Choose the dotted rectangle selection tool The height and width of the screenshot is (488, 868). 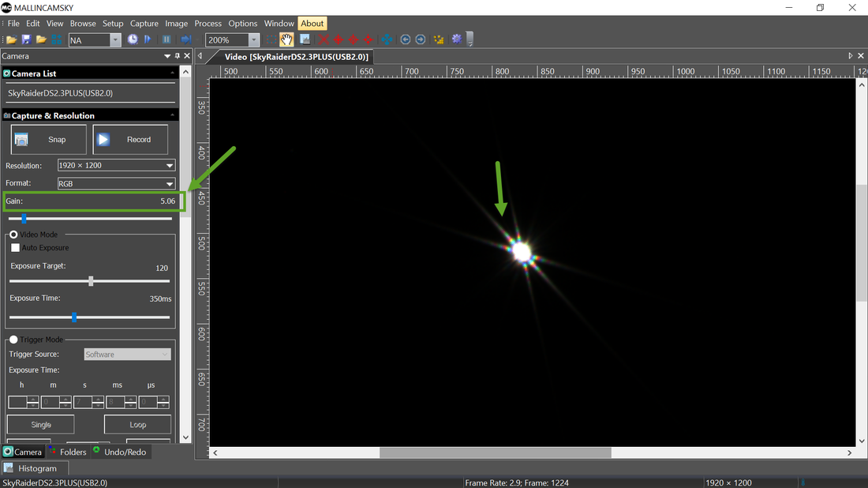coord(271,39)
